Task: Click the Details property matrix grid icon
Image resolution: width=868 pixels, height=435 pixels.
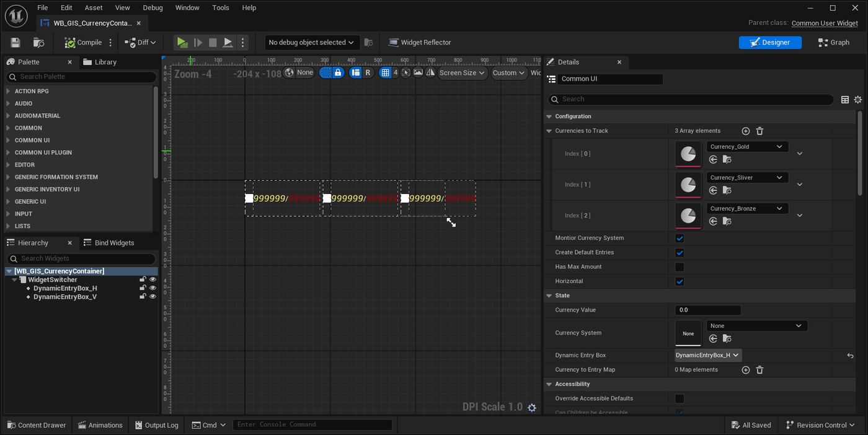Action: pyautogui.click(x=845, y=99)
